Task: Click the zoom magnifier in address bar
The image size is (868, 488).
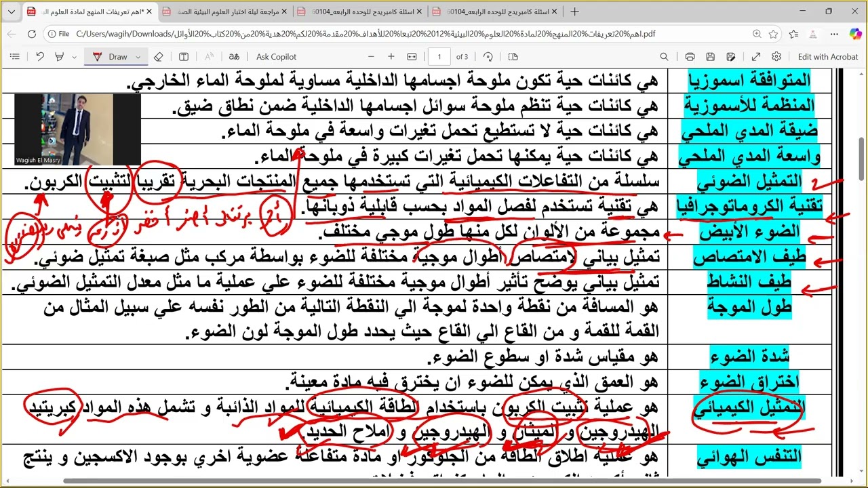Action: pyautogui.click(x=757, y=34)
